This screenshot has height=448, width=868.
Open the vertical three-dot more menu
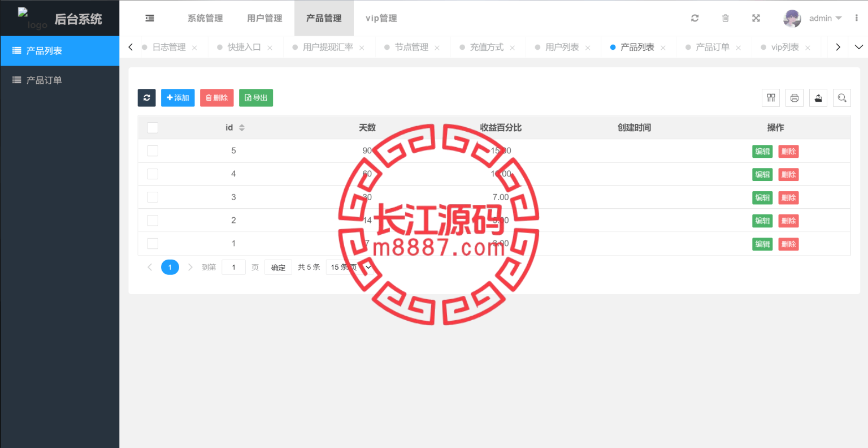[x=857, y=18]
